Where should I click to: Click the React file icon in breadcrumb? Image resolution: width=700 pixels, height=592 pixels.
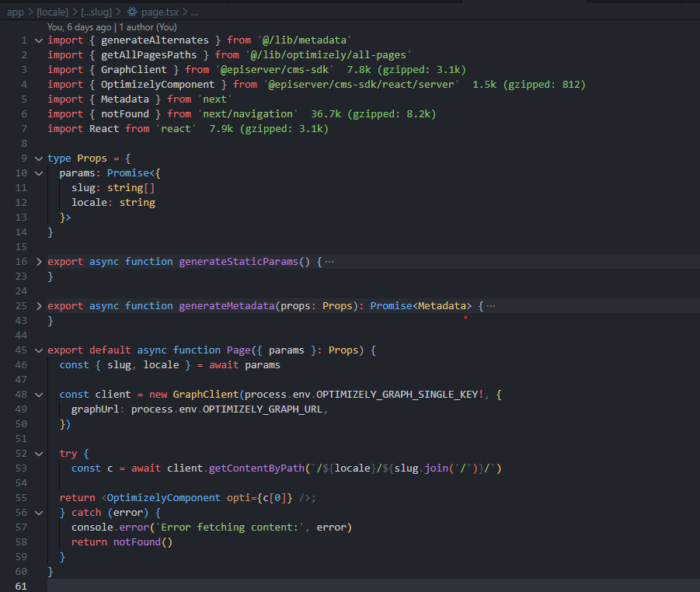pos(132,12)
